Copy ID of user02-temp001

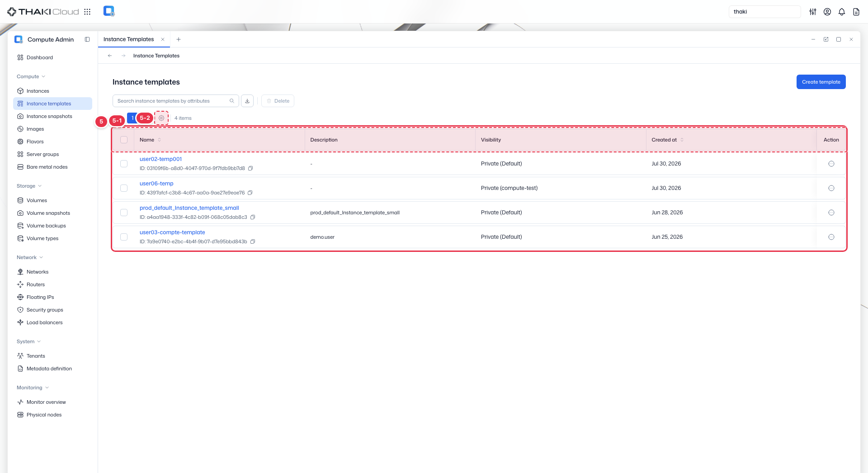250,168
